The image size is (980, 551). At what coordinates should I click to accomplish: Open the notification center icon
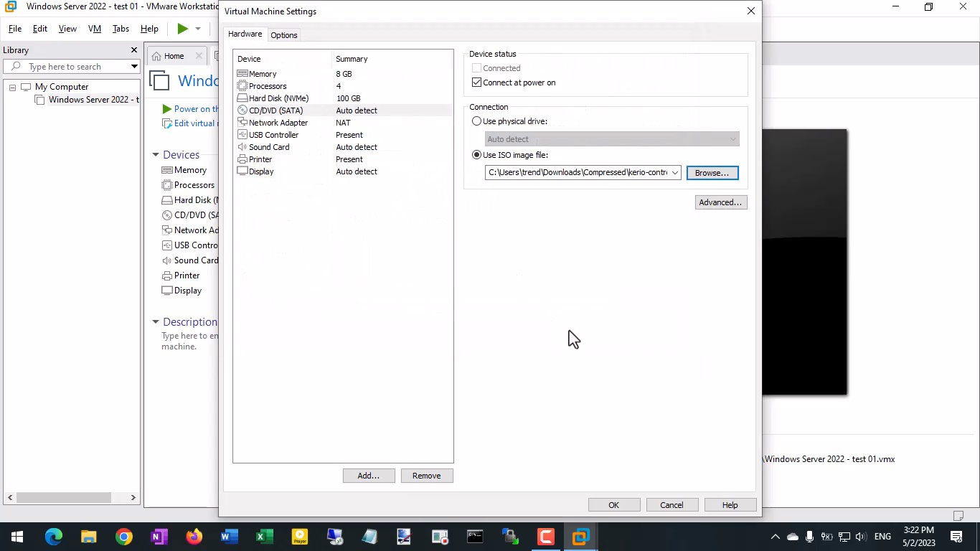pos(956,537)
